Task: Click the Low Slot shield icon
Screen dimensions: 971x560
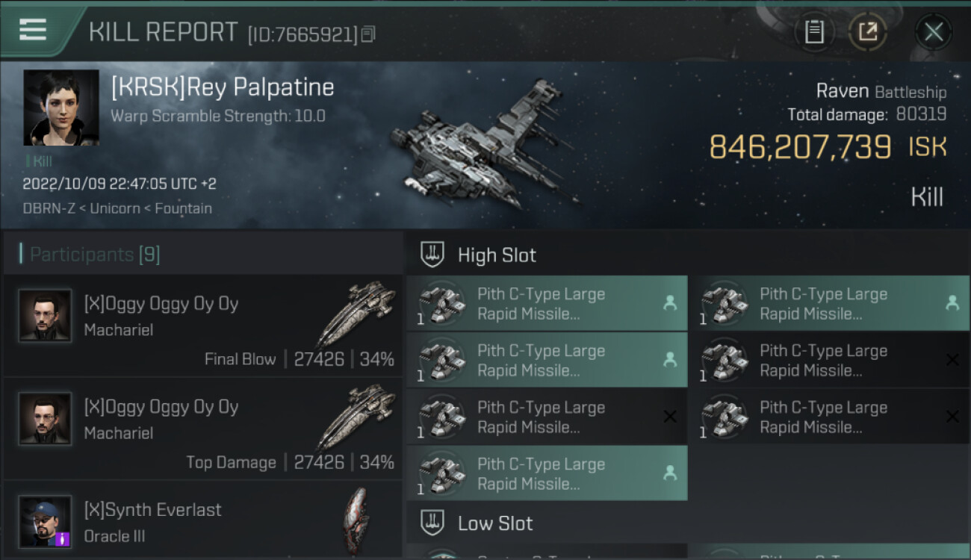Action: coord(432,523)
